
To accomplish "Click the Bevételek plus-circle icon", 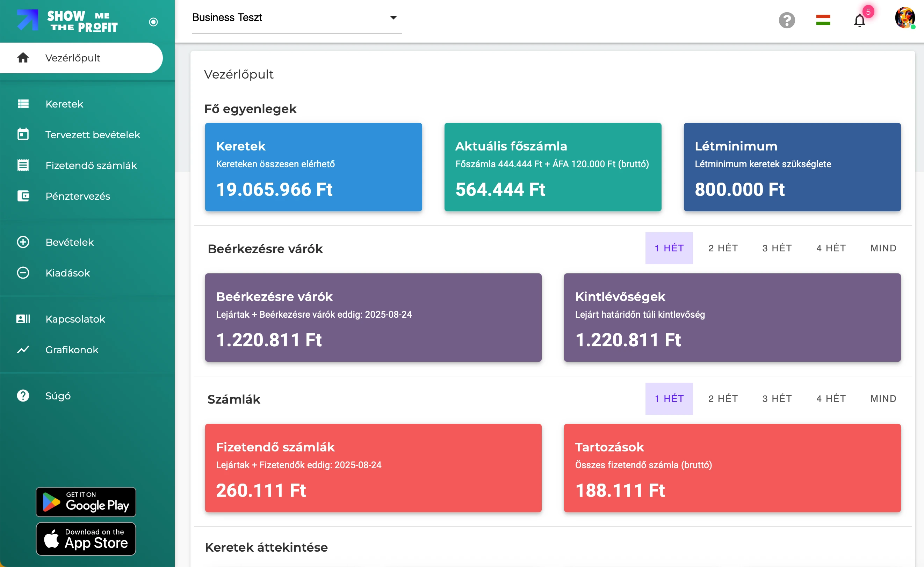I will [23, 242].
